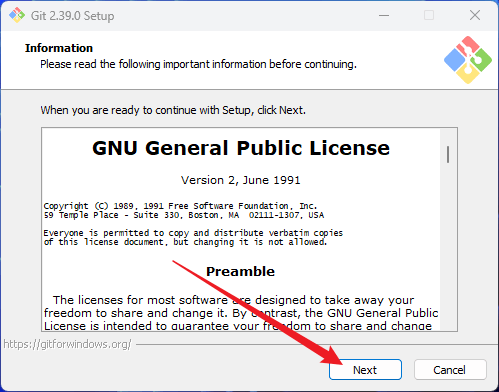Click the '59 Temple Place' address line
This screenshot has width=499, height=392.
(184, 215)
